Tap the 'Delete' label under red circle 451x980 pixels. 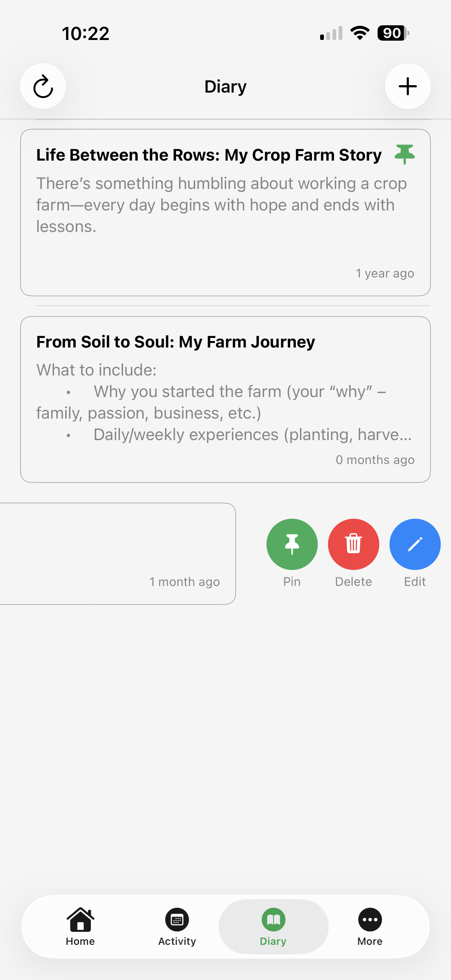pyautogui.click(x=353, y=582)
